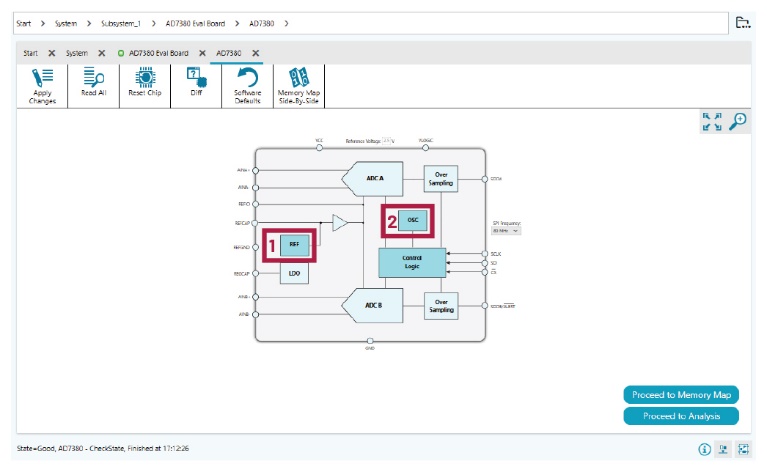Click the SCLK pin label
The image size is (767, 472).
496,254
